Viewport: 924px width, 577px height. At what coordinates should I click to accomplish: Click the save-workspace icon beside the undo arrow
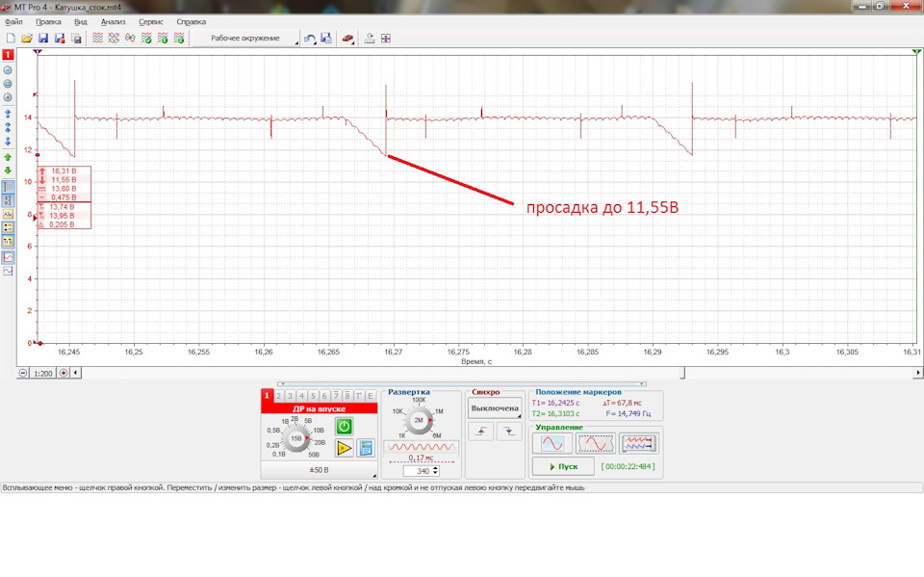coord(326,39)
